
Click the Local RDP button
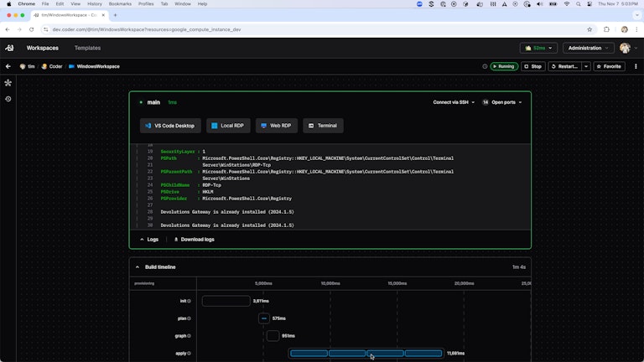click(227, 126)
